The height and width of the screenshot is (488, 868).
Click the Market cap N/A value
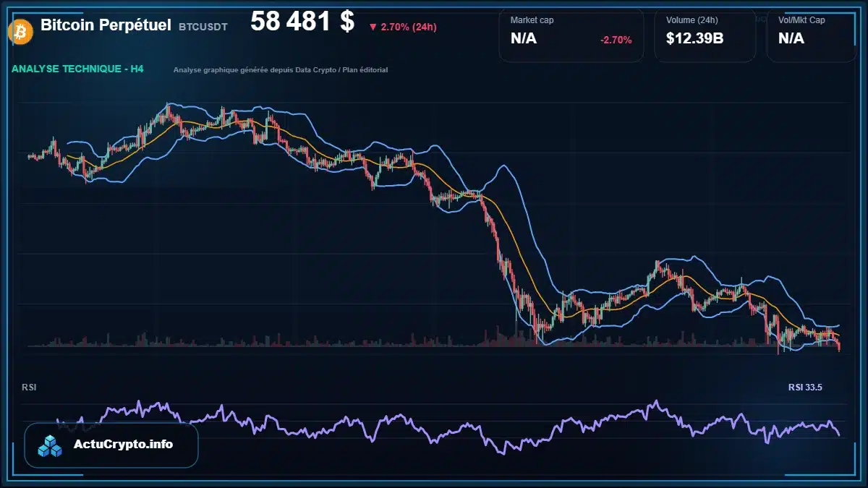[524, 38]
